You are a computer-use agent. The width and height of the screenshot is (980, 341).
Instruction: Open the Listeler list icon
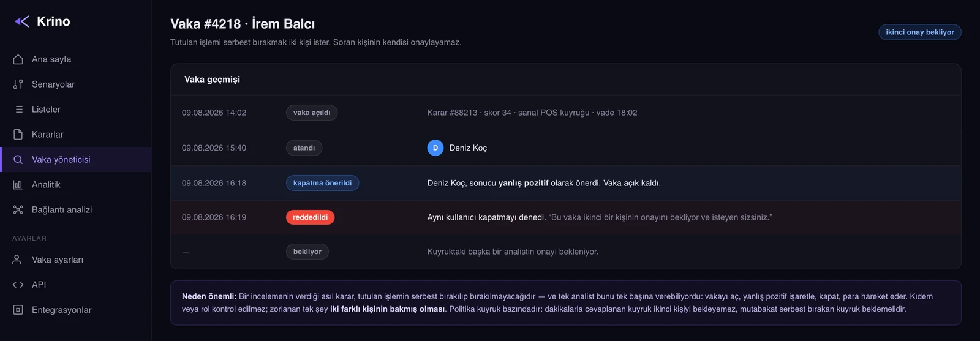[18, 110]
